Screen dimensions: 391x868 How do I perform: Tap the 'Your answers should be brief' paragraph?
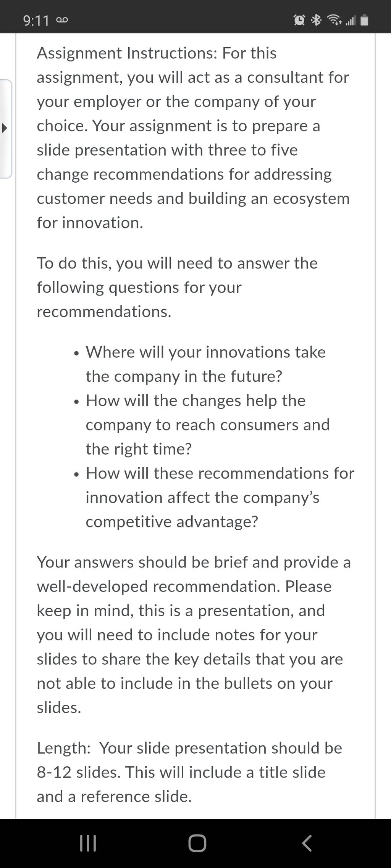pyautogui.click(x=194, y=635)
